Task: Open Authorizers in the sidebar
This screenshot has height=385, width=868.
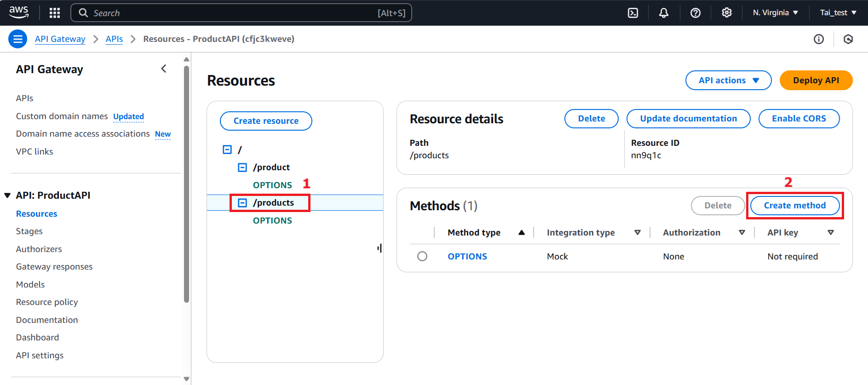Action: click(39, 249)
